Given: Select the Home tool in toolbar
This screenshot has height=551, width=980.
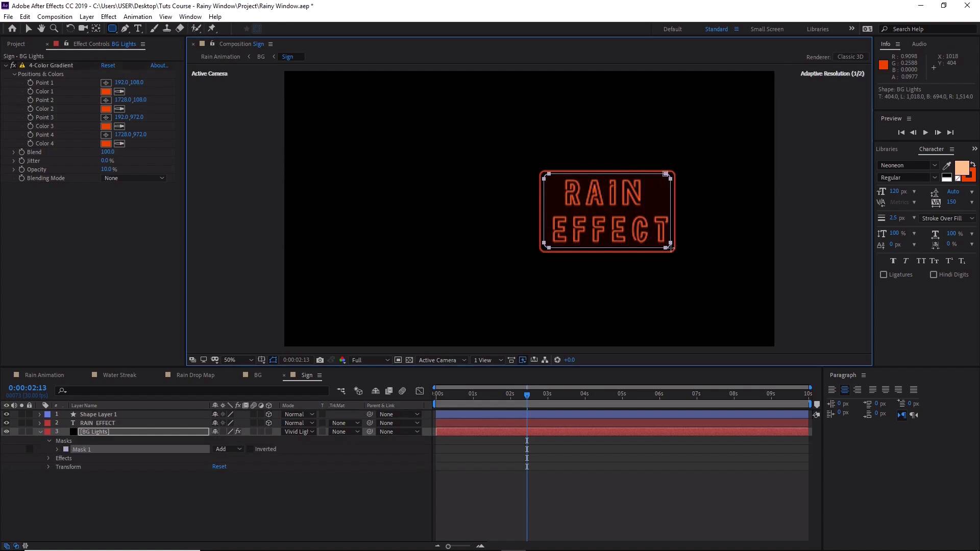Looking at the screenshot, I should click(x=12, y=29).
